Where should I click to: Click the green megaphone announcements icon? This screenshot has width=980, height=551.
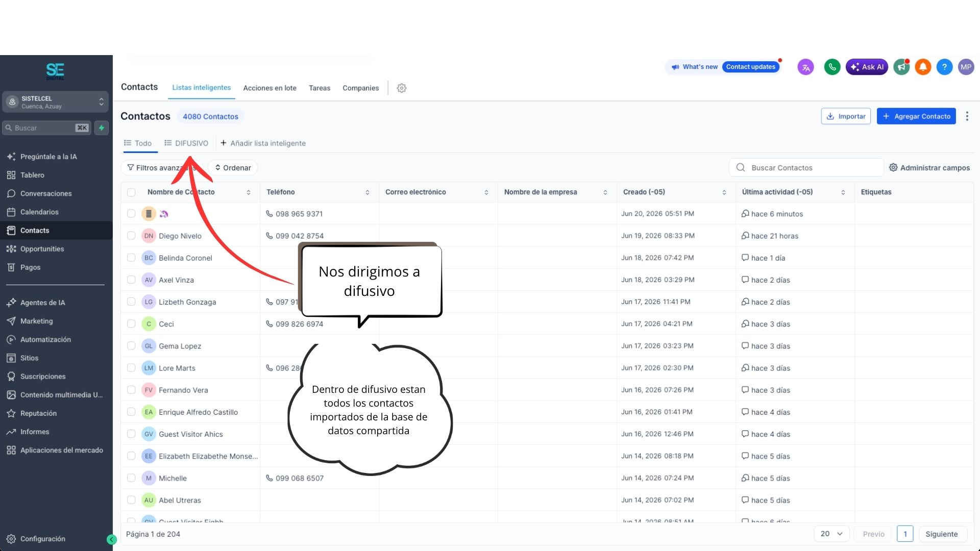coord(901,67)
